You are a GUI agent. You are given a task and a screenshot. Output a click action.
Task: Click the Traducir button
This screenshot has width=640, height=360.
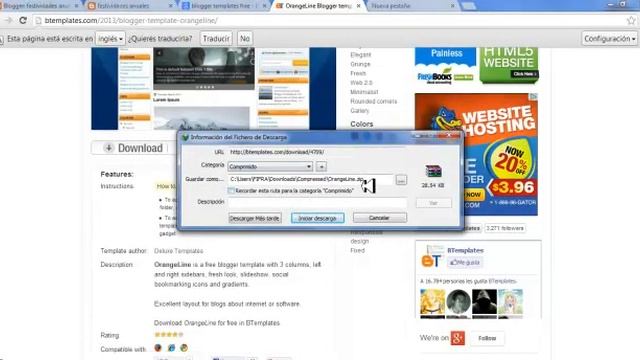point(216,39)
